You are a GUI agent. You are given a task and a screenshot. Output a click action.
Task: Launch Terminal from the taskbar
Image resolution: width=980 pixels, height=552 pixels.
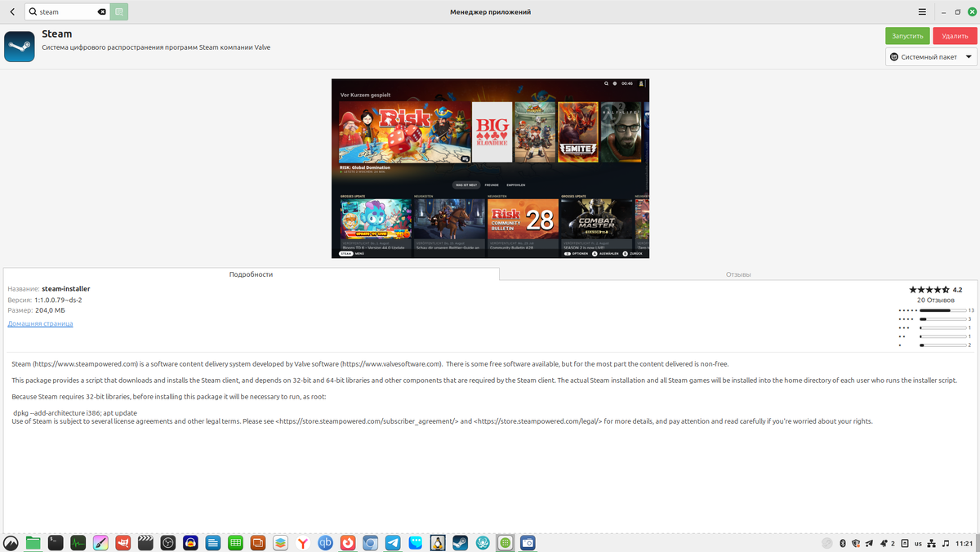pos(56,542)
